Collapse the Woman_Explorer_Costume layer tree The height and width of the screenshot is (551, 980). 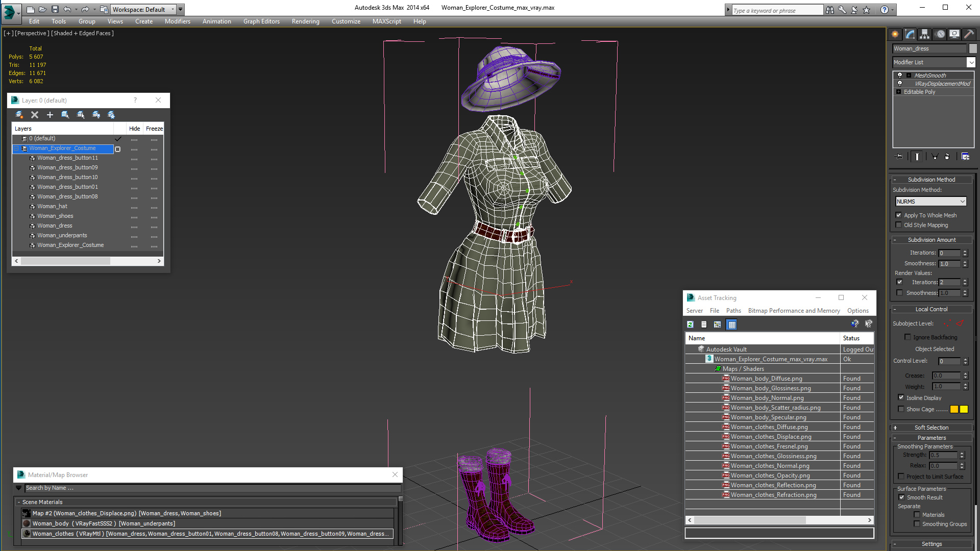16,148
